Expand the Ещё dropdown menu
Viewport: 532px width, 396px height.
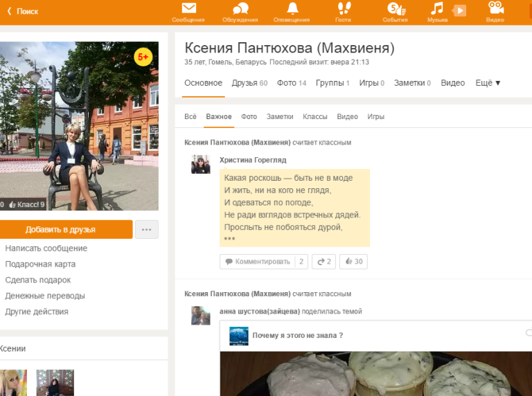(x=488, y=83)
